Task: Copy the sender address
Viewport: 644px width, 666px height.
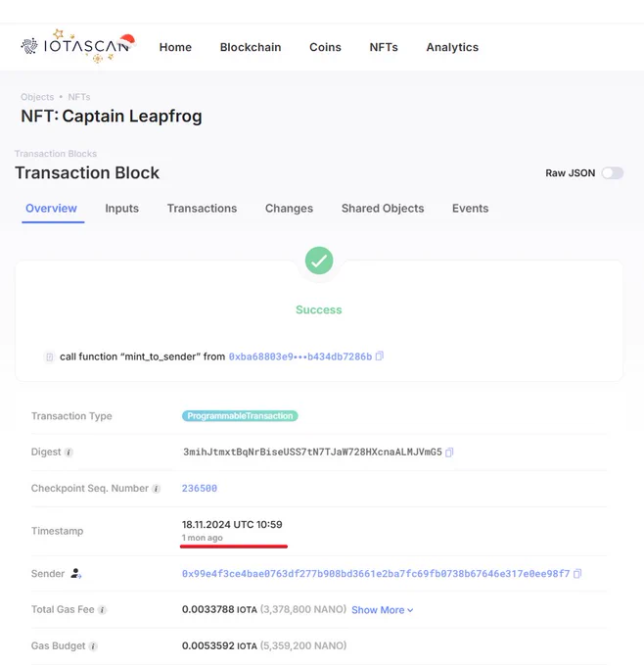Action: click(577, 574)
